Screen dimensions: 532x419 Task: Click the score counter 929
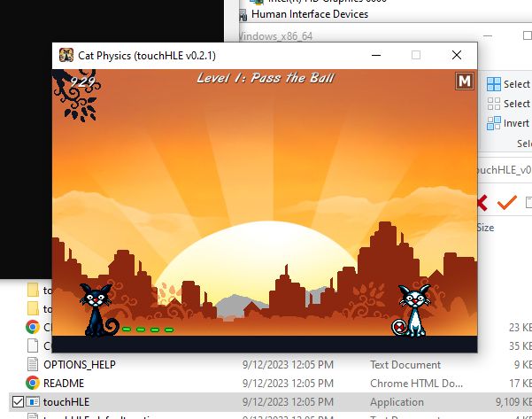[82, 81]
